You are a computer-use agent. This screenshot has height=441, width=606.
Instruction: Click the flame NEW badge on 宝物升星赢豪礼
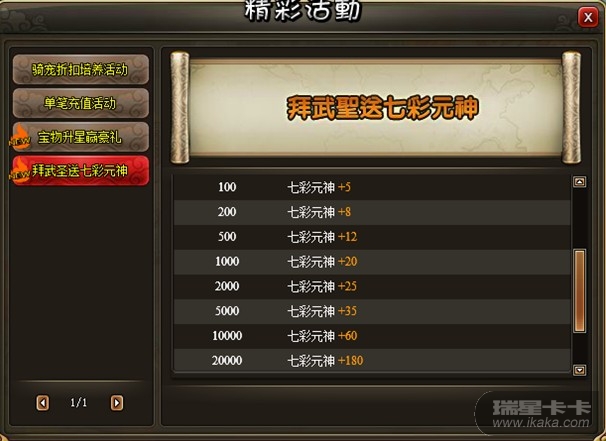(x=19, y=138)
